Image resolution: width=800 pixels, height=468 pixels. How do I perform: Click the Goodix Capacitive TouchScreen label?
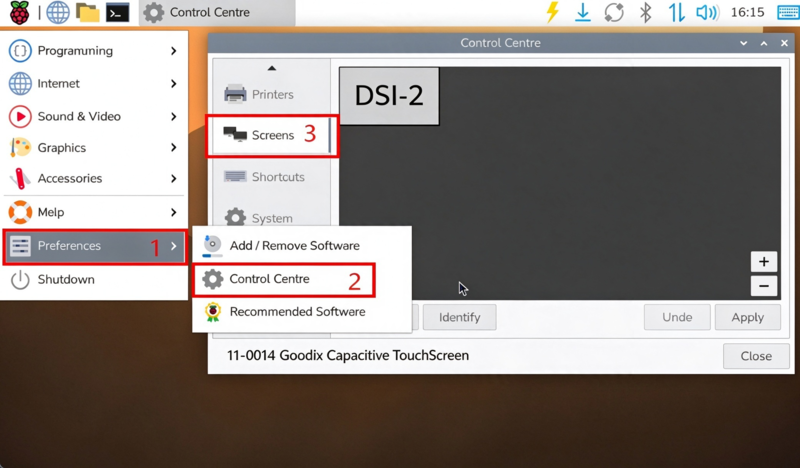pos(348,356)
